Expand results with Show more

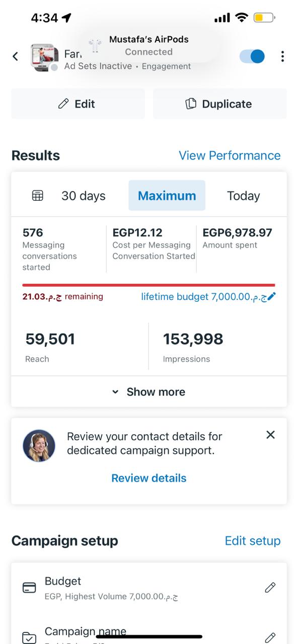pos(149,392)
